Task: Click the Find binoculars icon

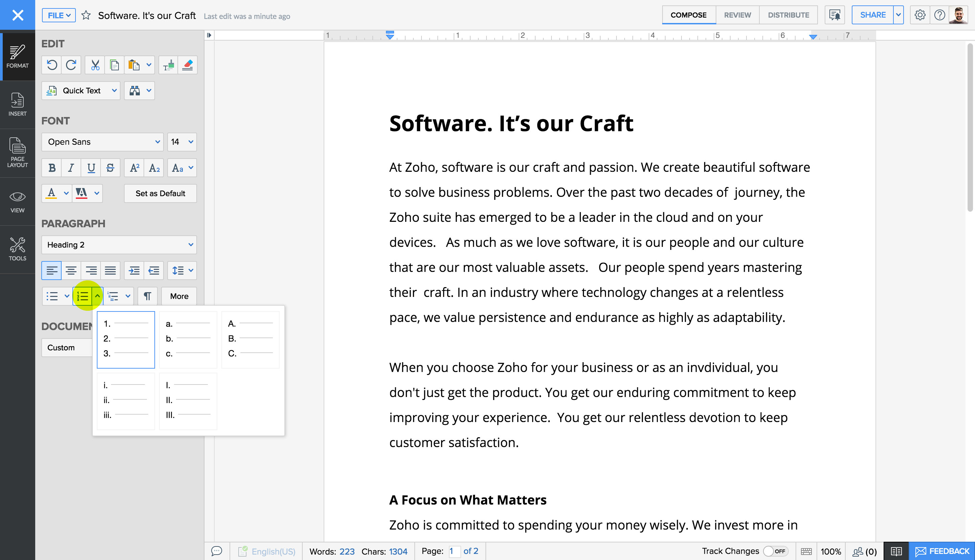Action: click(x=135, y=91)
